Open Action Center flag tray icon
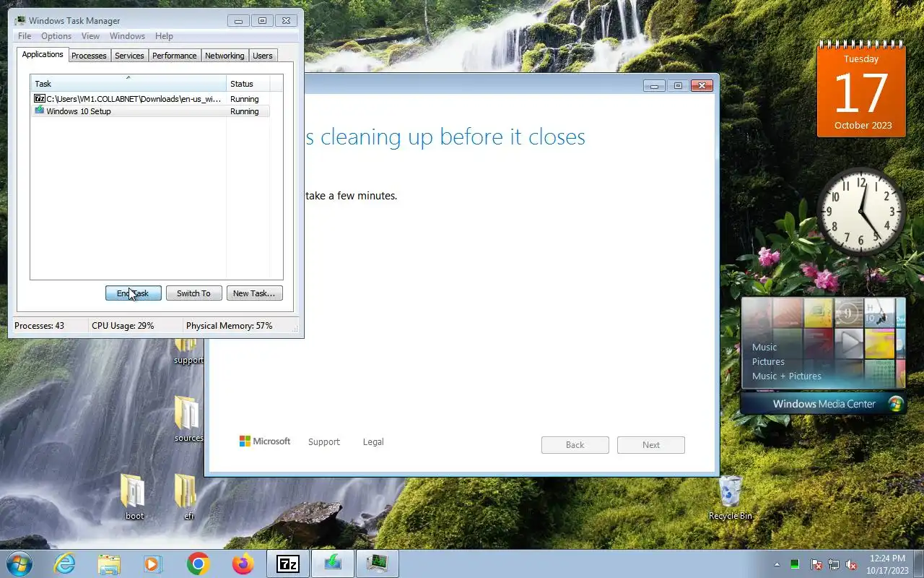This screenshot has height=578, width=924. click(816, 564)
